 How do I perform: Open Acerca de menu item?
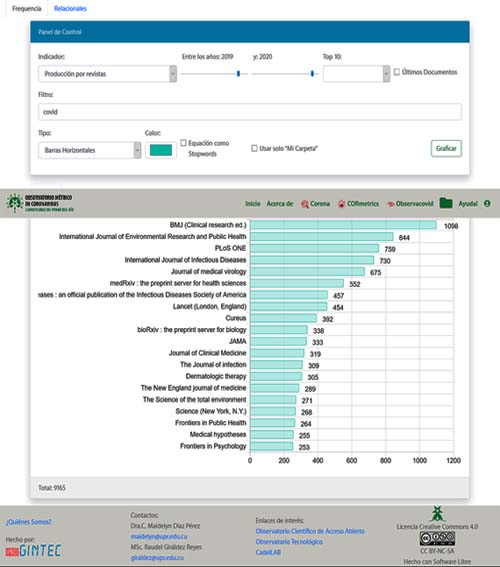click(x=280, y=204)
